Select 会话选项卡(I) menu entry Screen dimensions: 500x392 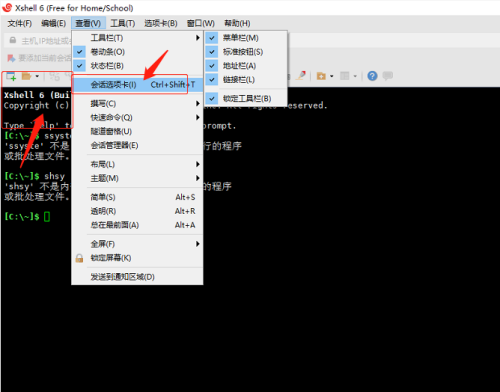137,85
